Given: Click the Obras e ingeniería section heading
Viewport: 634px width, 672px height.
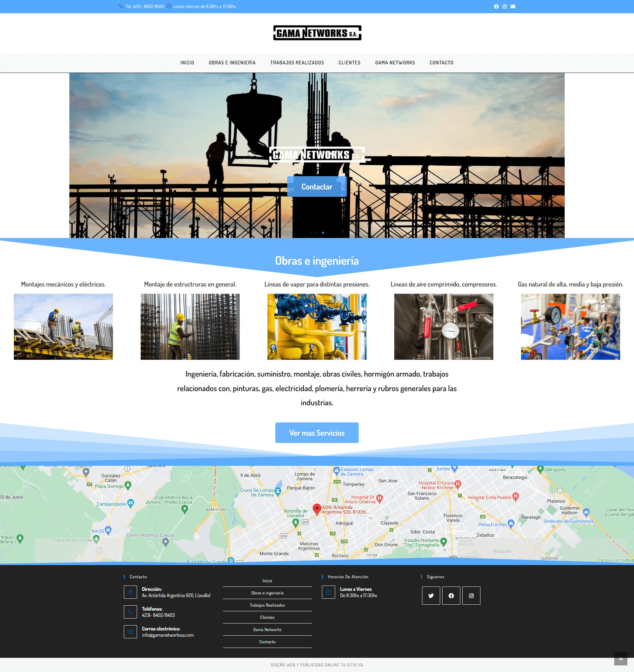Looking at the screenshot, I should 317,261.
